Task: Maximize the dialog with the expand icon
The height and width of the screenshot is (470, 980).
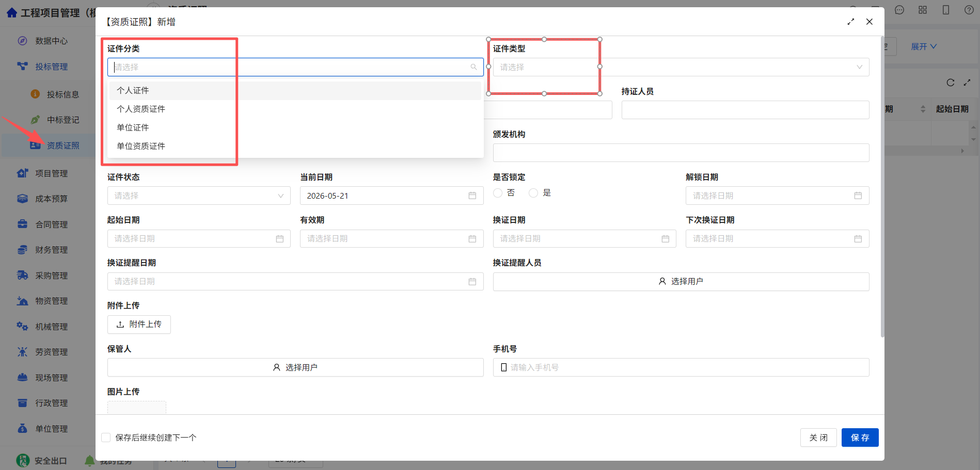Action: 851,22
